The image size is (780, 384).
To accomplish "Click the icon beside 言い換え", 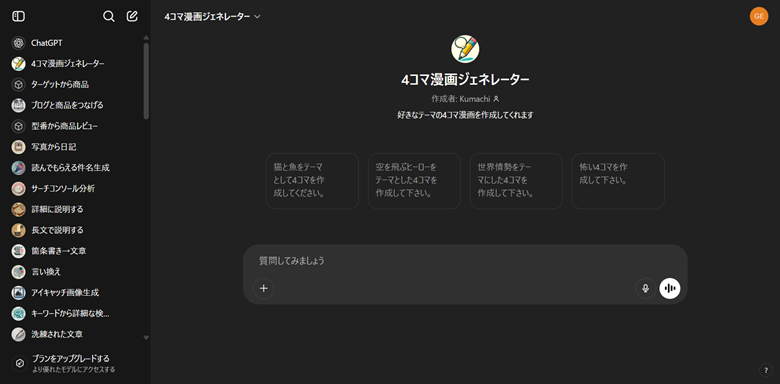I will (x=18, y=272).
